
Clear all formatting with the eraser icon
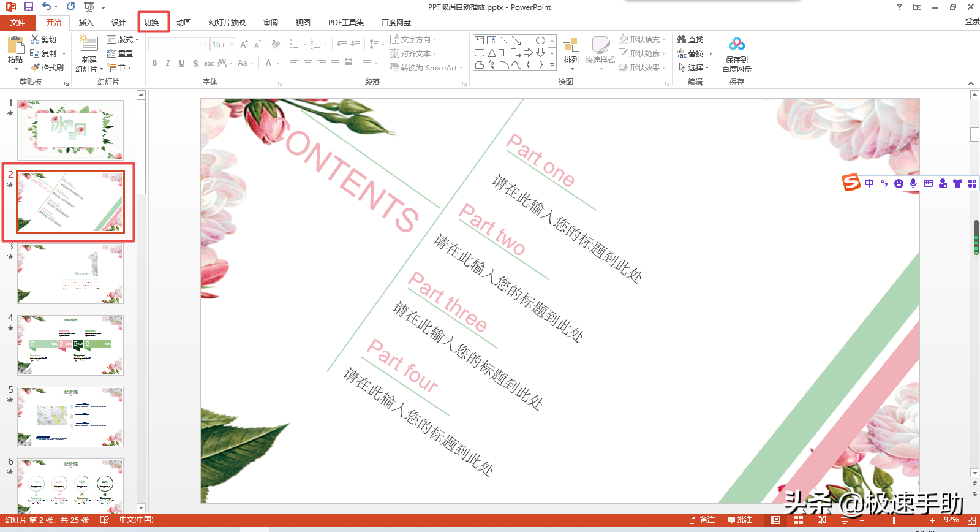[x=276, y=44]
